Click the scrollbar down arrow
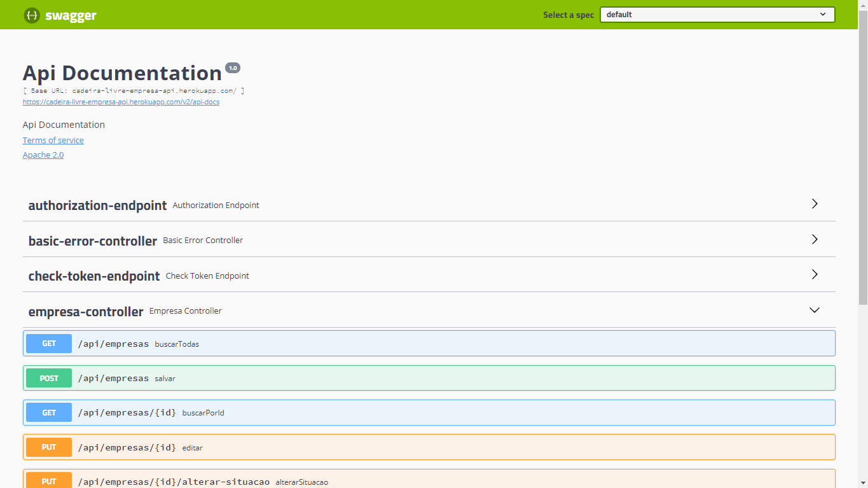868x488 pixels. coord(863,482)
